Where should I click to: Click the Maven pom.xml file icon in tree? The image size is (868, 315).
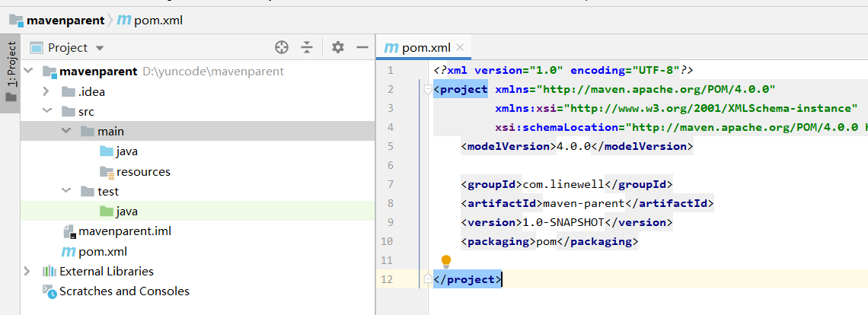pos(69,251)
